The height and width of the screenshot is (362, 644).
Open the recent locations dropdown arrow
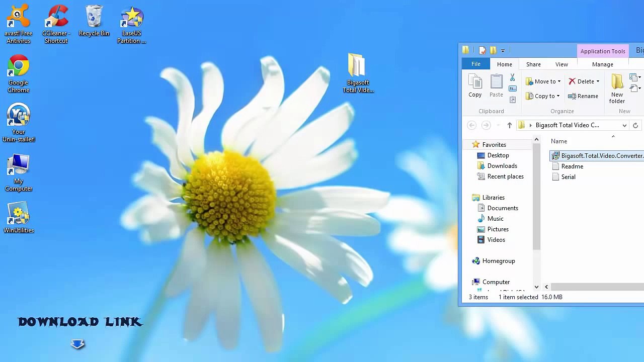click(498, 125)
